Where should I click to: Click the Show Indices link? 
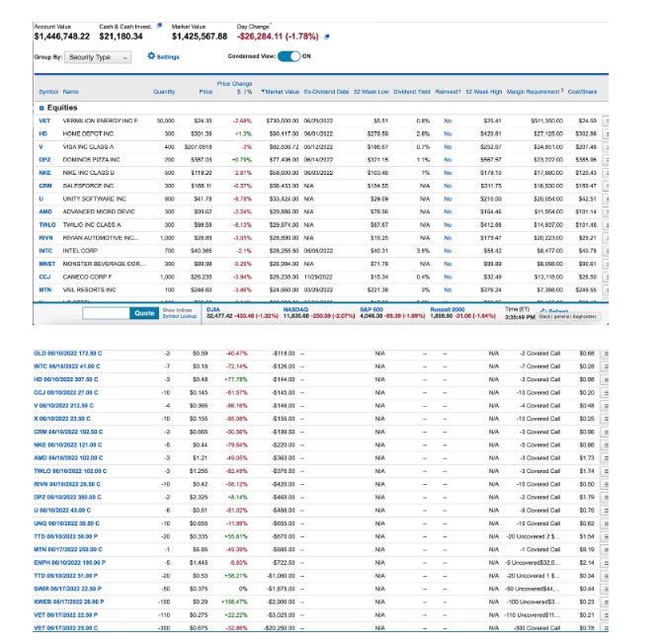click(x=177, y=310)
